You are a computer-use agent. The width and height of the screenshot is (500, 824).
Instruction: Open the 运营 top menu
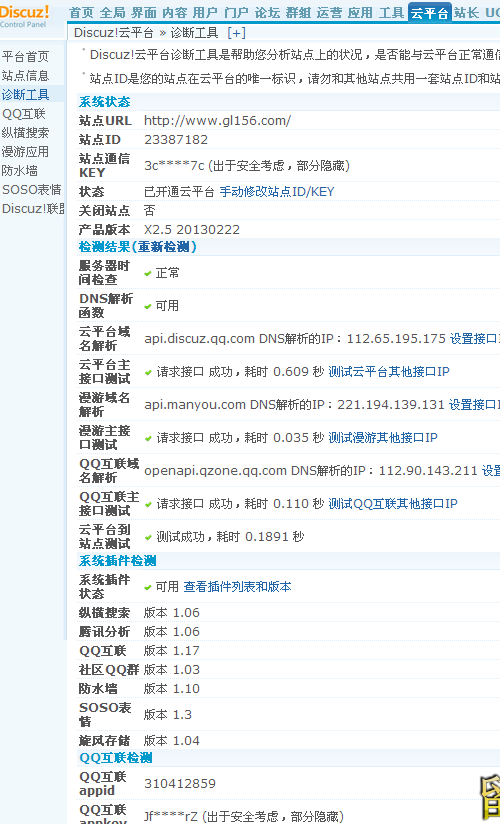(x=329, y=13)
